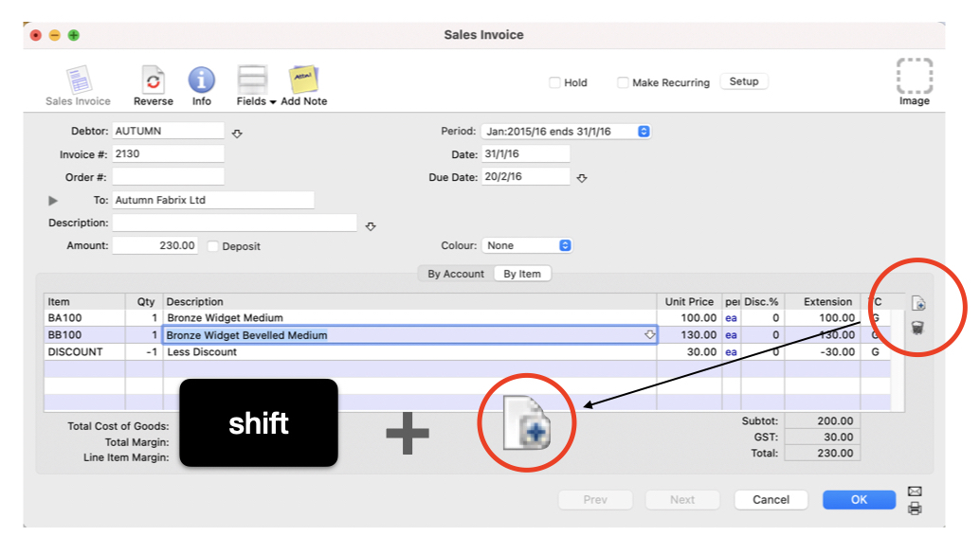Tick the Deposit checkbox
This screenshot has width=980, height=554.
tap(212, 246)
